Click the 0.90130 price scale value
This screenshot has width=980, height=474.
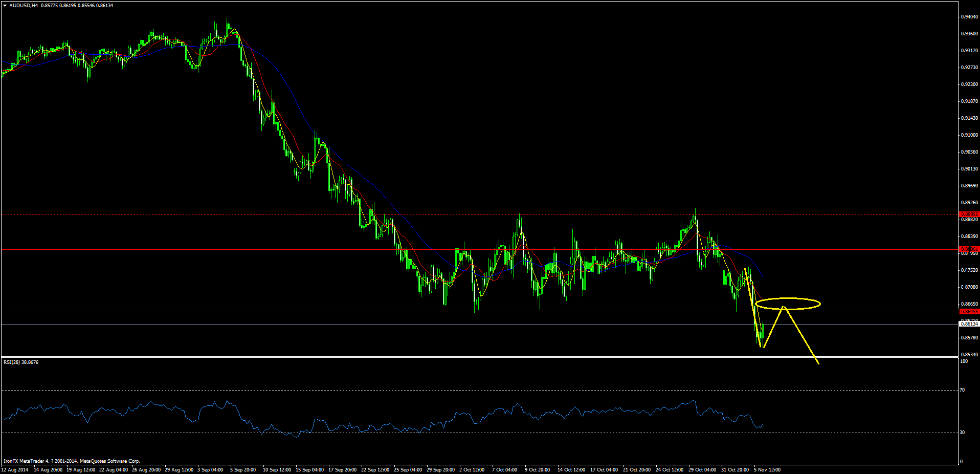coord(969,169)
